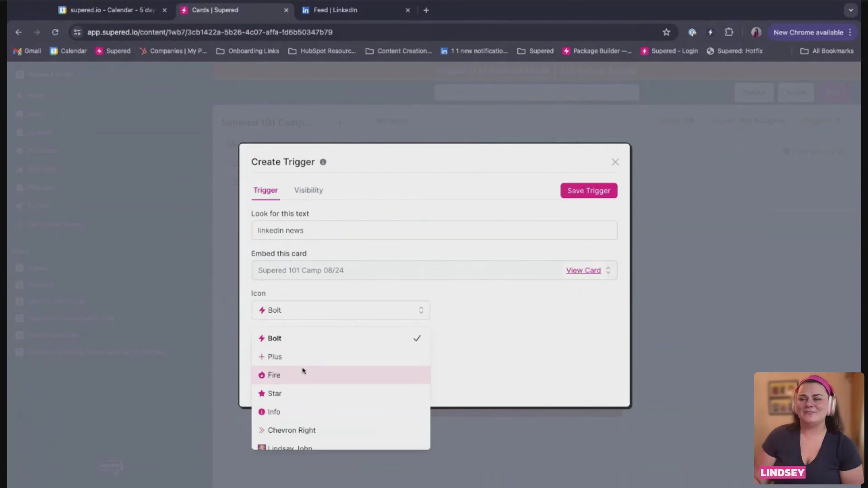
Task: Reload the page
Action: coord(55,32)
